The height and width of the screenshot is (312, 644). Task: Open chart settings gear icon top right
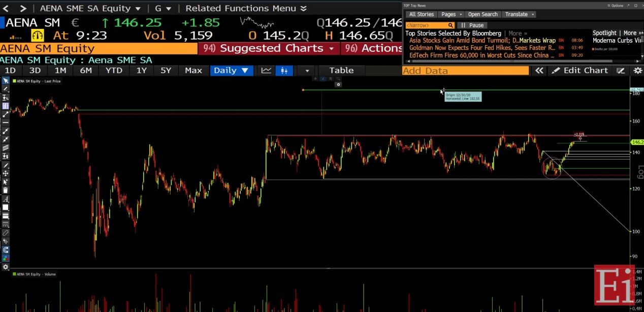637,71
